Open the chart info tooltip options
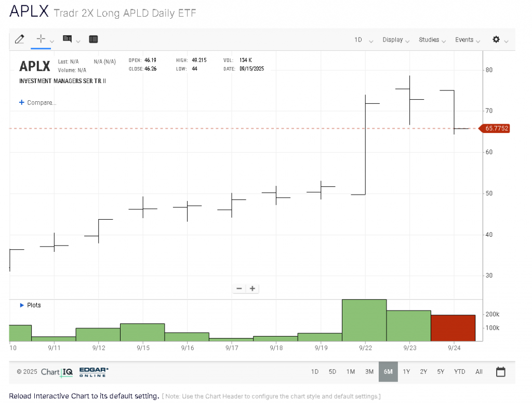The height and width of the screenshot is (404, 532). click(x=68, y=39)
